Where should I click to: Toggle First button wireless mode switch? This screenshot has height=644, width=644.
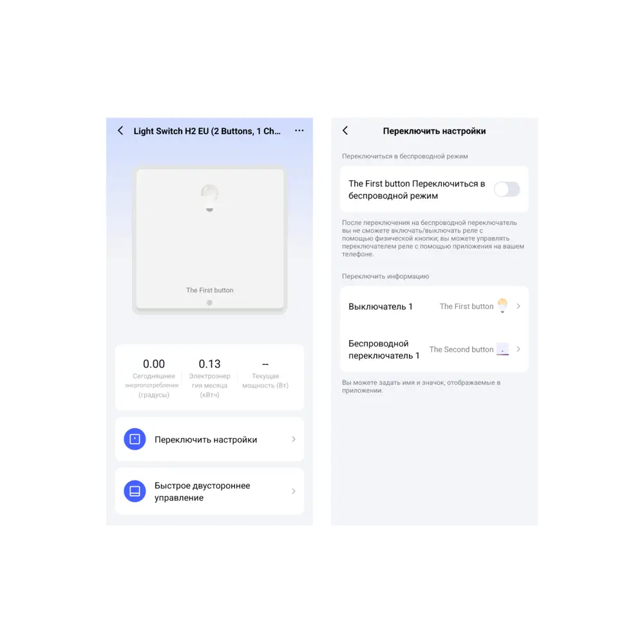pos(507,189)
